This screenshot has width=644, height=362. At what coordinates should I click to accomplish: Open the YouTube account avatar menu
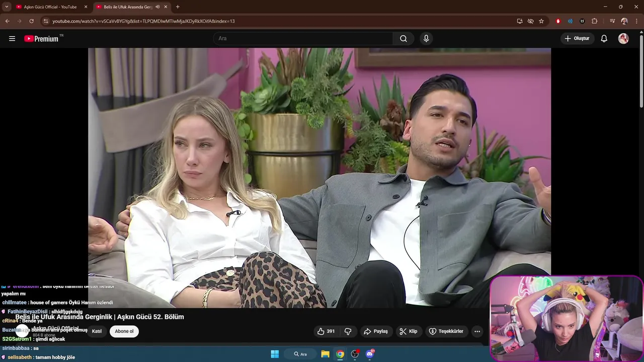tap(623, 39)
